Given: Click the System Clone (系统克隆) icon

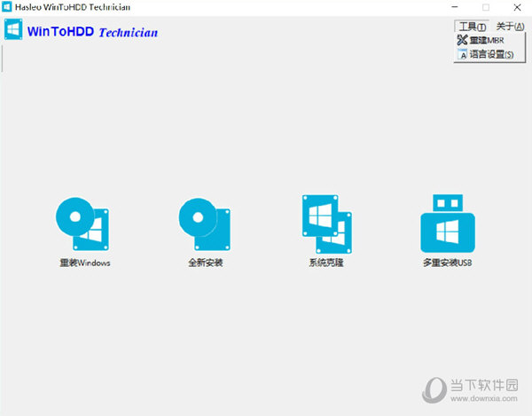Looking at the screenshot, I should point(326,222).
